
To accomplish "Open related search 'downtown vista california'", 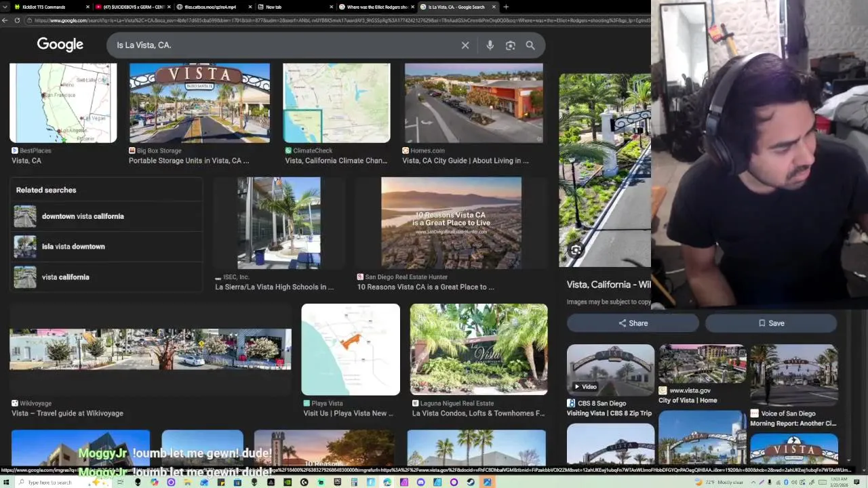I will 106,216.
